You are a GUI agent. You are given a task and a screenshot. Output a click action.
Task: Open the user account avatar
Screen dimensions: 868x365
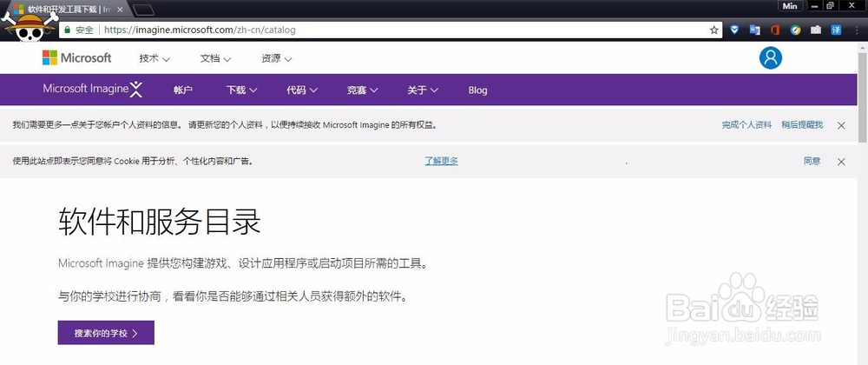(x=771, y=57)
